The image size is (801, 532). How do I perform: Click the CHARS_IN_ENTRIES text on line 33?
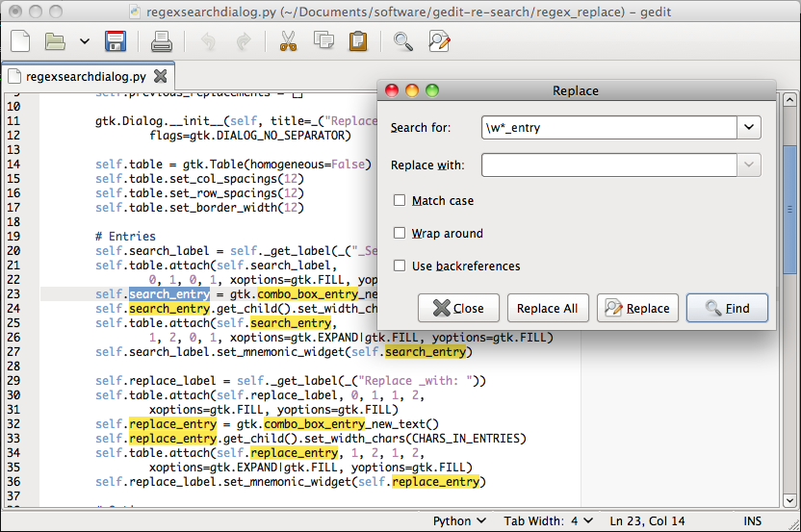pos(465,439)
